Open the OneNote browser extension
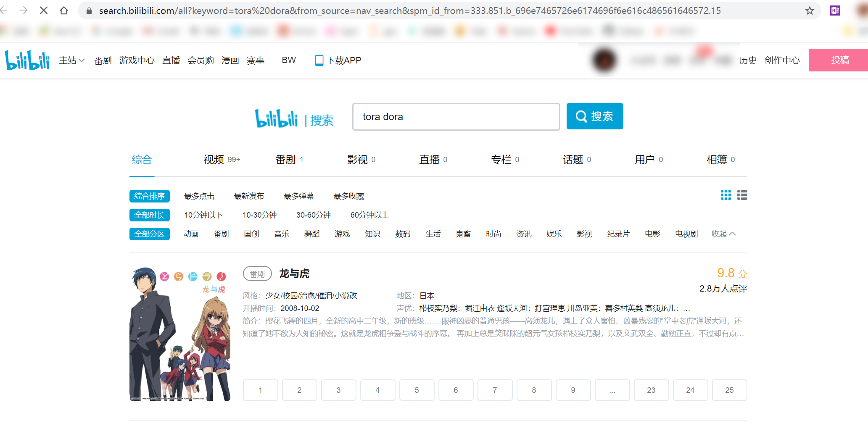Viewport: 868px width, 426px height. coord(835,11)
